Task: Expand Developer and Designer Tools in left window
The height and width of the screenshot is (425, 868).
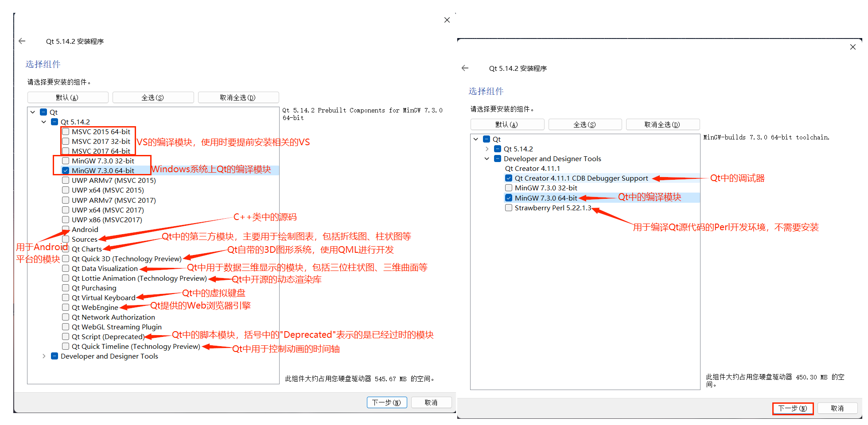Action: click(43, 356)
